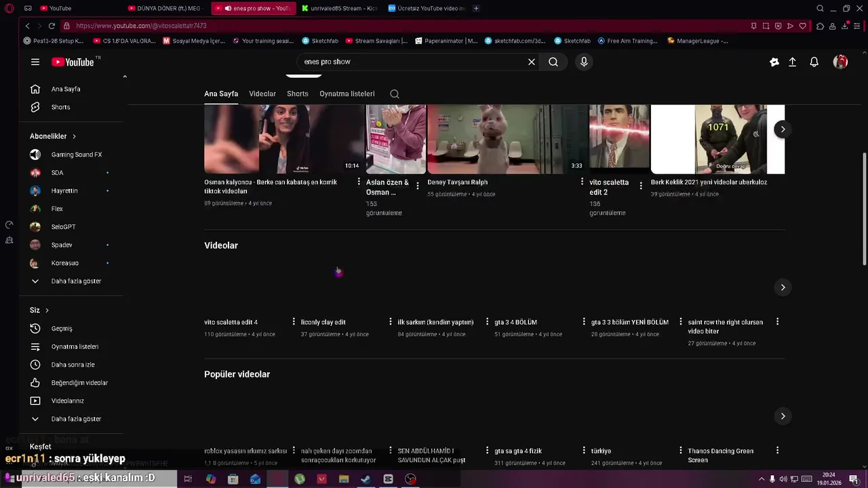The width and height of the screenshot is (868, 488).
Task: Switch to the Ücretsiz YouTube video browser tab
Action: 427,8
